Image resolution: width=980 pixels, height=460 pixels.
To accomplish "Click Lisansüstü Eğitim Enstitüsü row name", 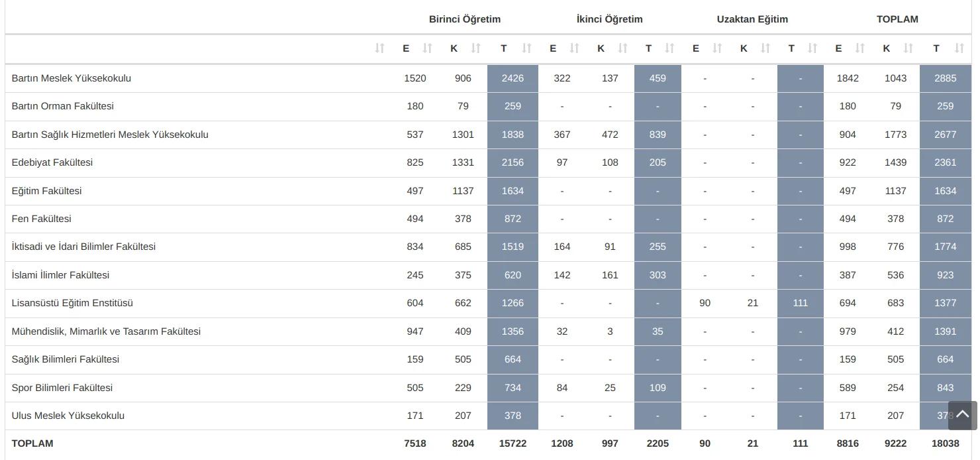I will tap(72, 303).
